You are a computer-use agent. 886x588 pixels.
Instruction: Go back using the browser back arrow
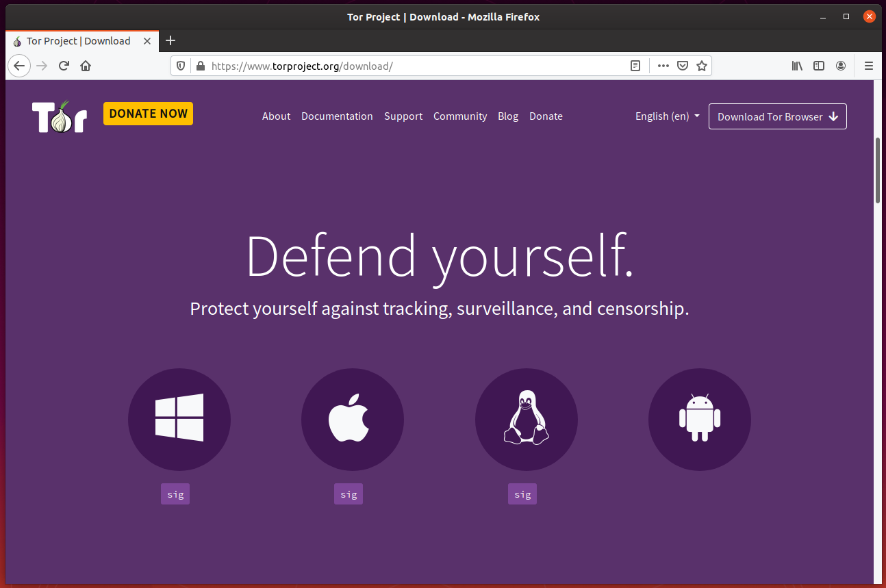click(19, 66)
